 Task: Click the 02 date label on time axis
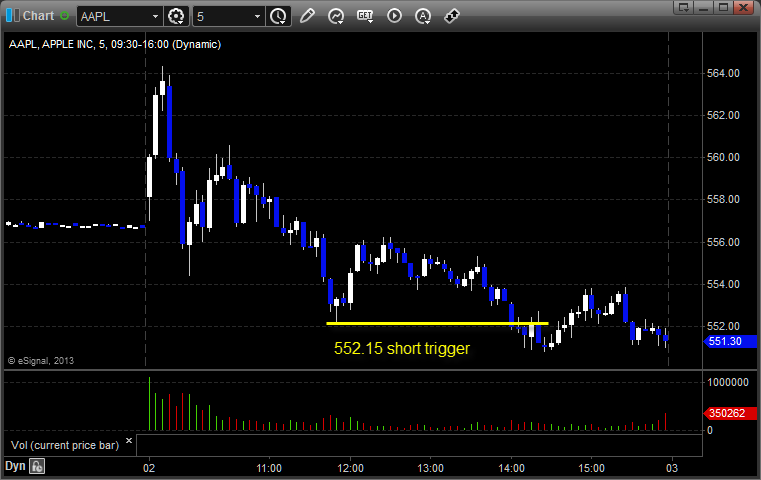149,468
